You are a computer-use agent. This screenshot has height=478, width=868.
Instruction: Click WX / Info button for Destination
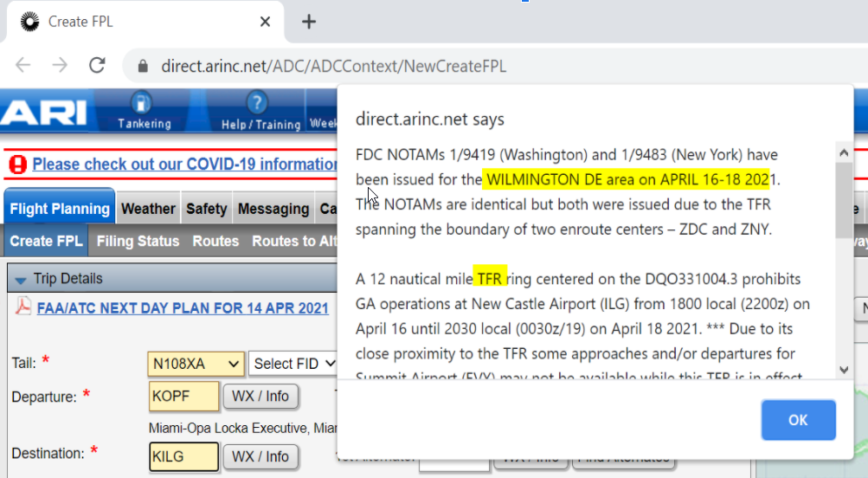260,456
